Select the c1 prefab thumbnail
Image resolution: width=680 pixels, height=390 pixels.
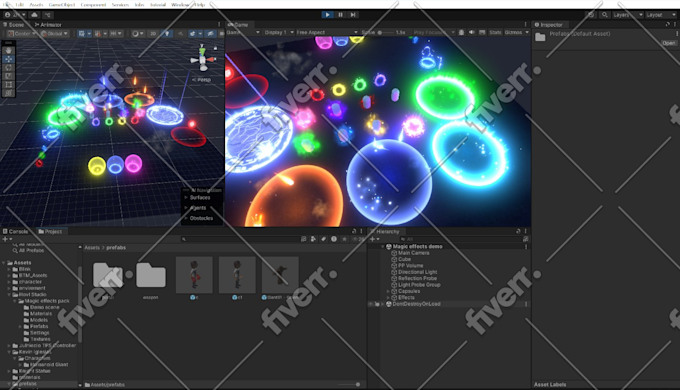pyautogui.click(x=237, y=275)
